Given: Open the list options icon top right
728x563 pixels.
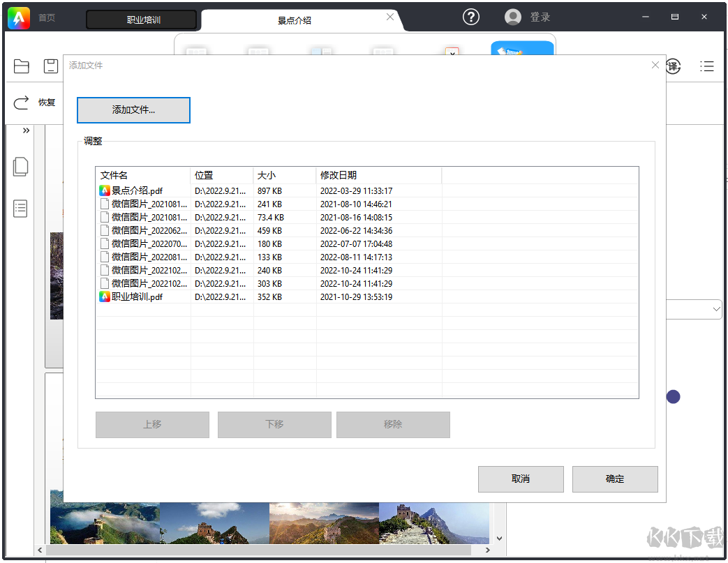Looking at the screenshot, I should point(707,66).
